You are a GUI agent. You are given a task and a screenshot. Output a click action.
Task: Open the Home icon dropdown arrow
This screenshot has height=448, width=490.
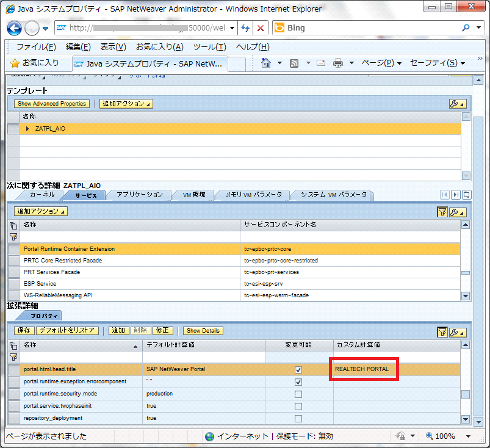click(279, 63)
